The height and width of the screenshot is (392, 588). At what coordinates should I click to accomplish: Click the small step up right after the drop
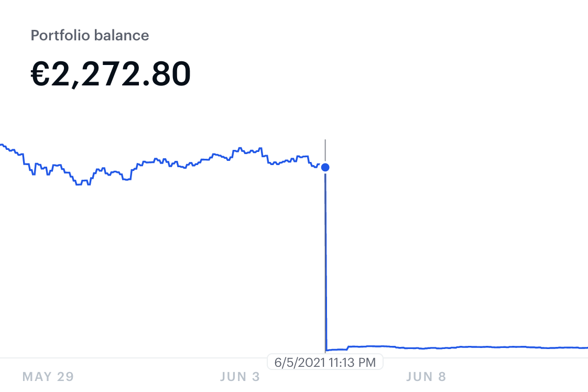[348, 347]
